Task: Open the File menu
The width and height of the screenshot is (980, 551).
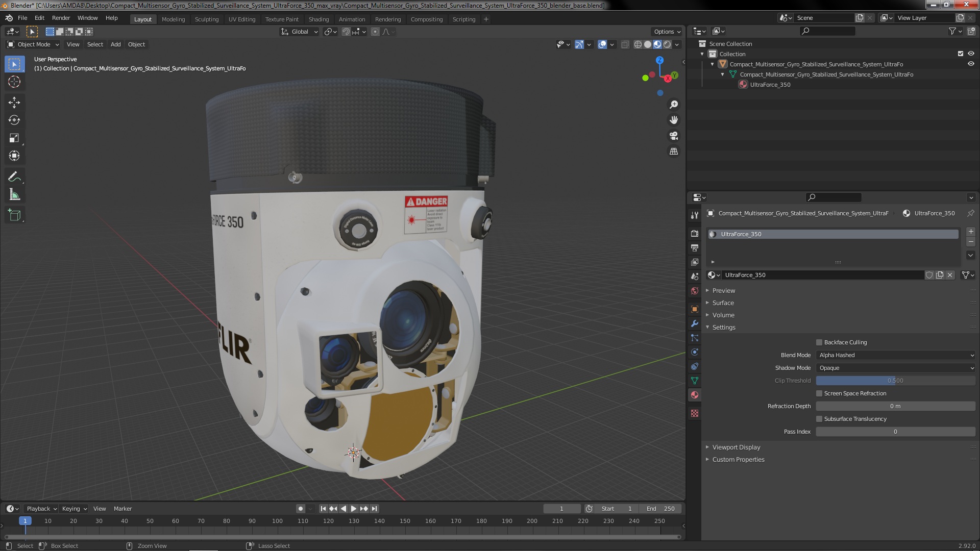Action: 22,18
